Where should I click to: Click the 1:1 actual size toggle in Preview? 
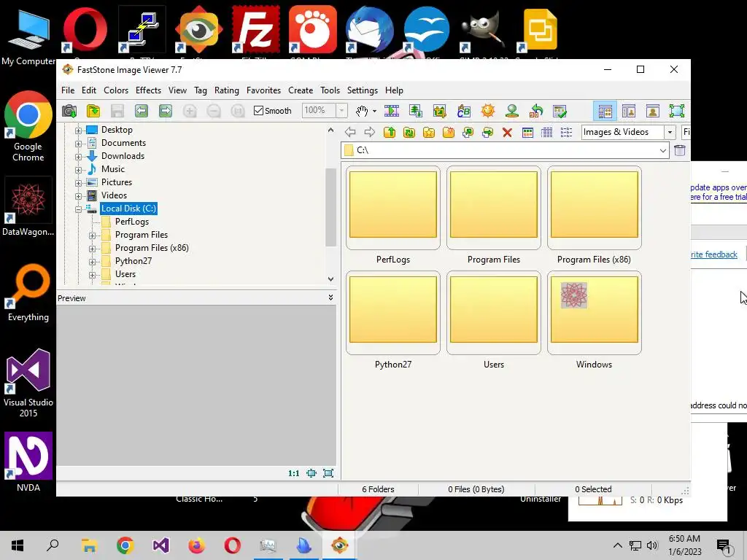click(293, 472)
